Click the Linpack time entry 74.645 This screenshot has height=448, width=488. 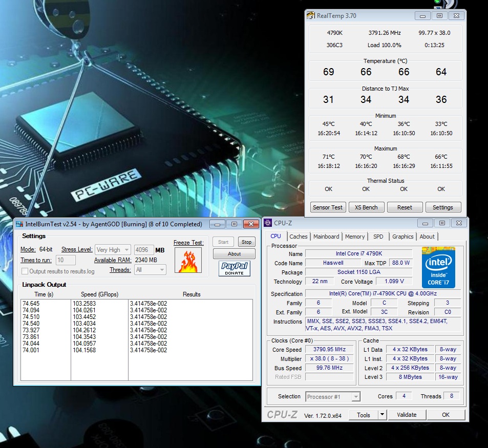point(31,303)
